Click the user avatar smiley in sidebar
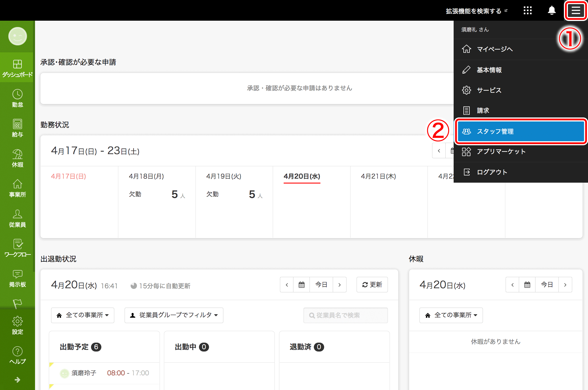 (x=18, y=36)
